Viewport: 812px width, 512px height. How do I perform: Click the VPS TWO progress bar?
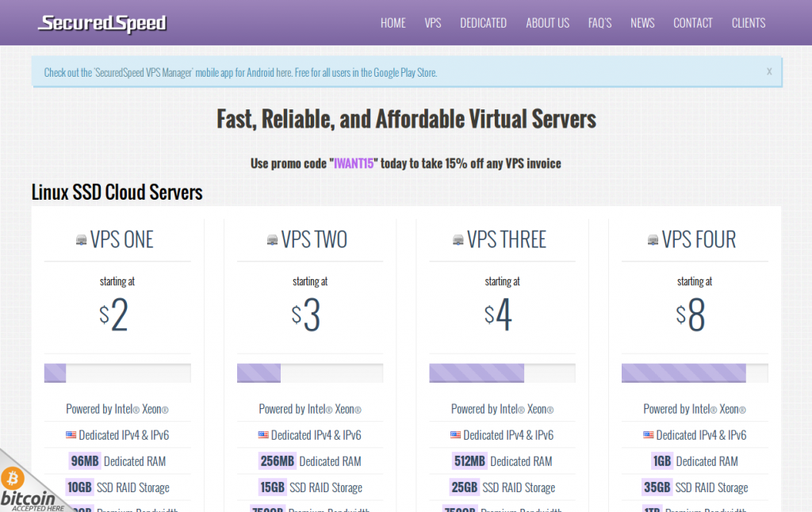(310, 373)
